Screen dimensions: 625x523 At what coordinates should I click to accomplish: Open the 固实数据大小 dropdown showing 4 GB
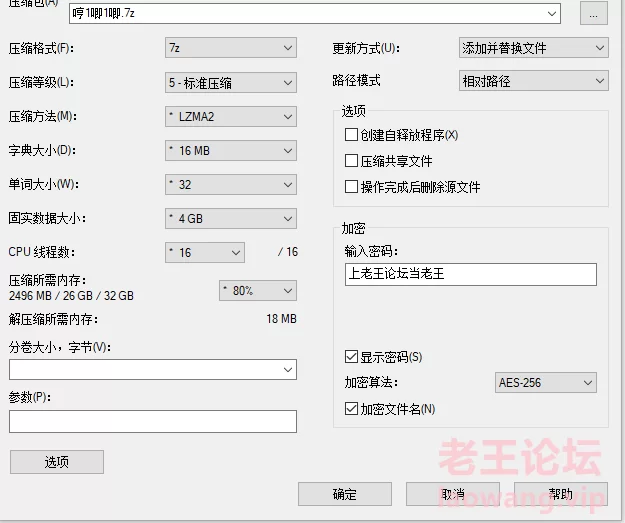click(231, 218)
